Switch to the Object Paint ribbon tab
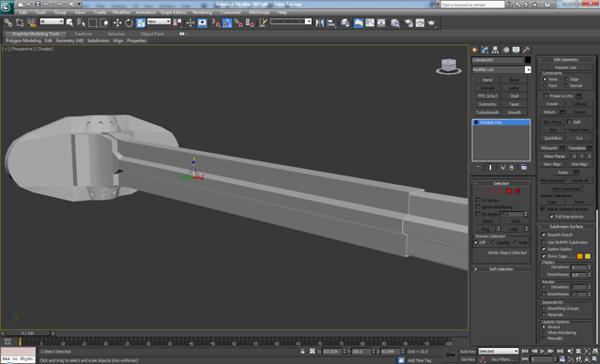Image resolution: width=600 pixels, height=364 pixels. point(152,34)
